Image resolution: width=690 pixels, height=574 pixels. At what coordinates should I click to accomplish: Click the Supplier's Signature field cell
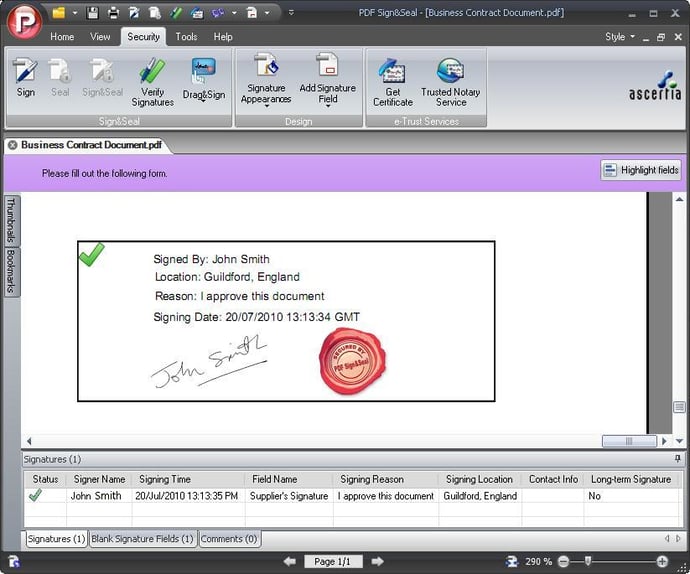(289, 496)
